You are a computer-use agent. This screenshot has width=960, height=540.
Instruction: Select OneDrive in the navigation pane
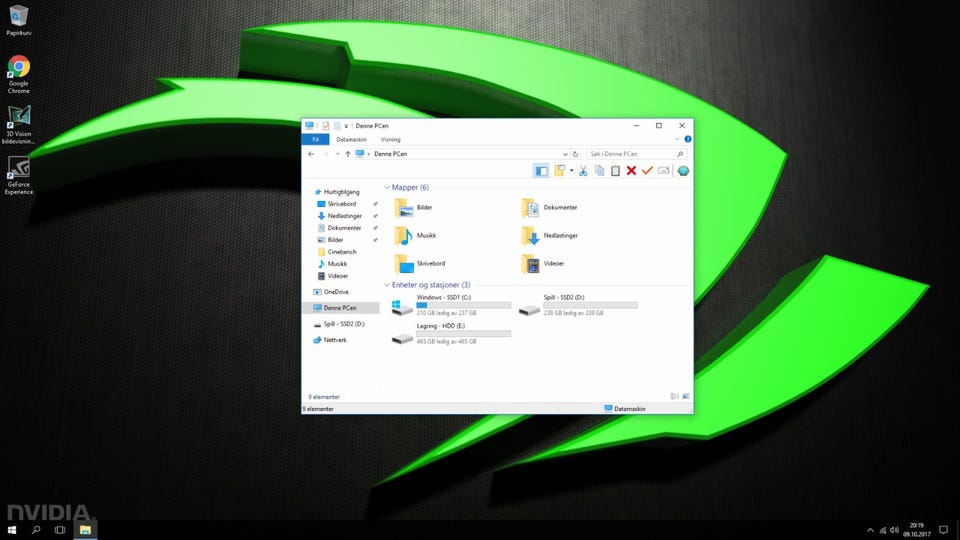coord(331,292)
